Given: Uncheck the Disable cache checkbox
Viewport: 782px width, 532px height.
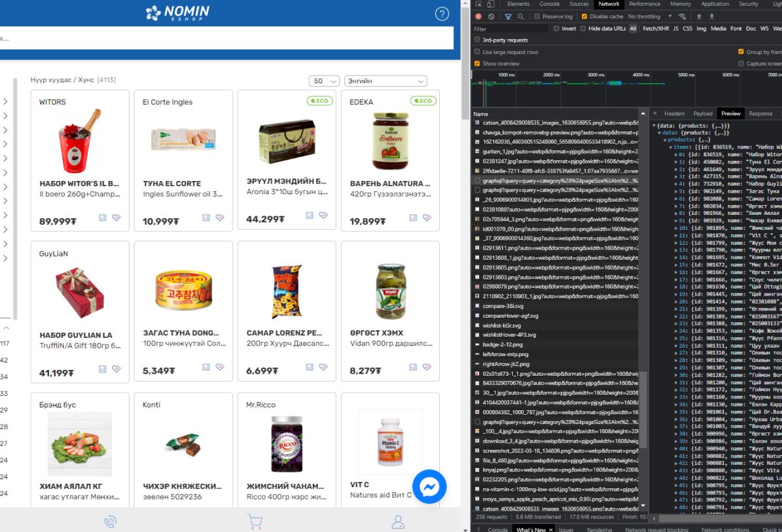Looking at the screenshot, I should [585, 16].
